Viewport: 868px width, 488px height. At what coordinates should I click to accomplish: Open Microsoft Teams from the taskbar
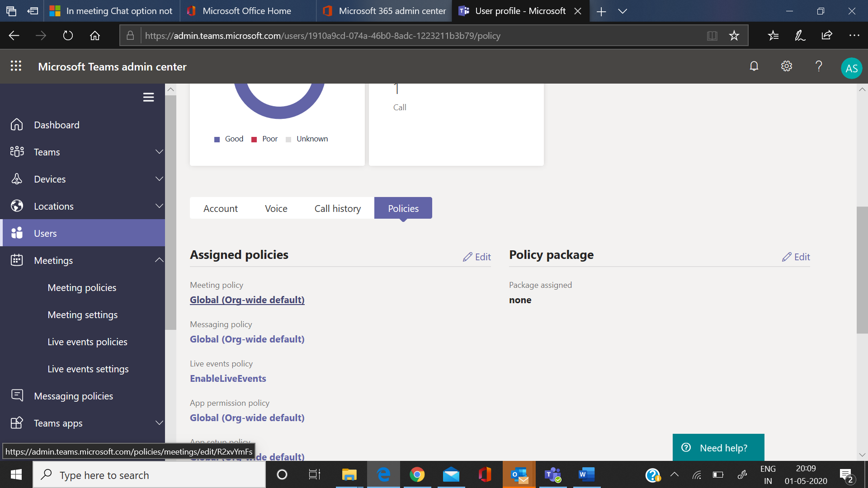(x=552, y=475)
